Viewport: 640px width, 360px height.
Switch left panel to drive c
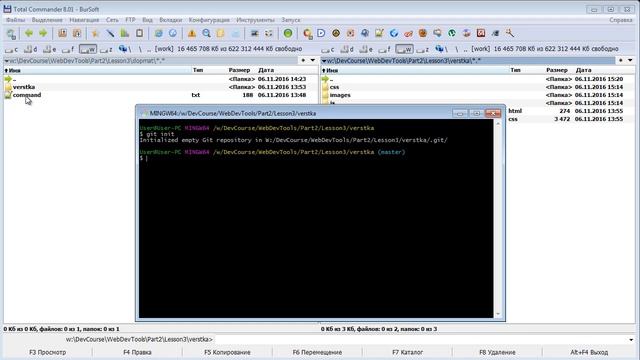[x=11, y=49]
